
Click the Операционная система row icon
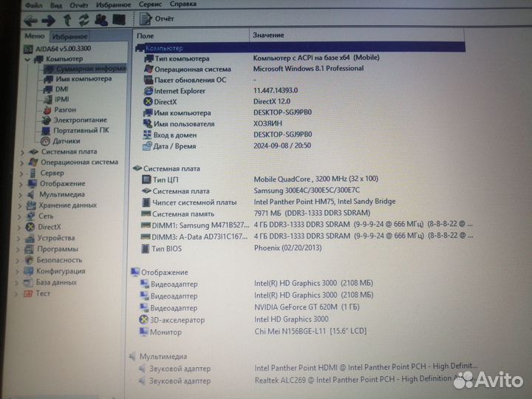point(149,69)
